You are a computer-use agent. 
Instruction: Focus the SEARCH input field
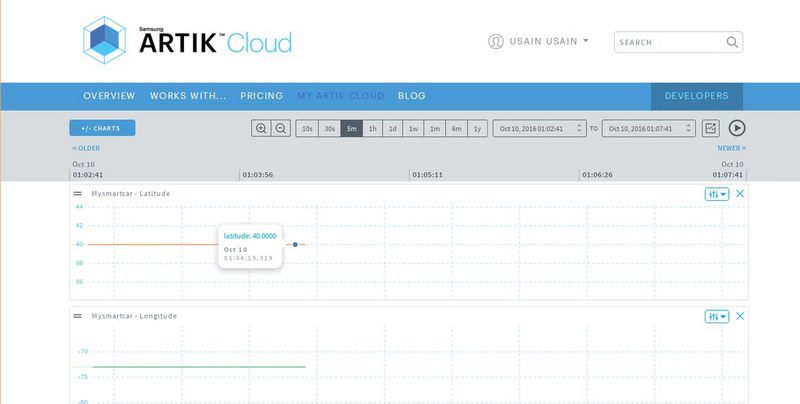(x=678, y=42)
